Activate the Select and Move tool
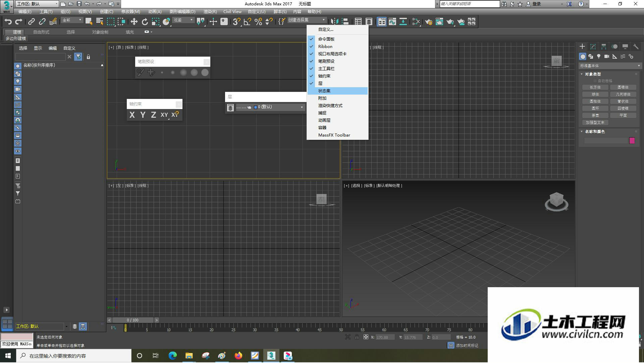 [x=134, y=22]
